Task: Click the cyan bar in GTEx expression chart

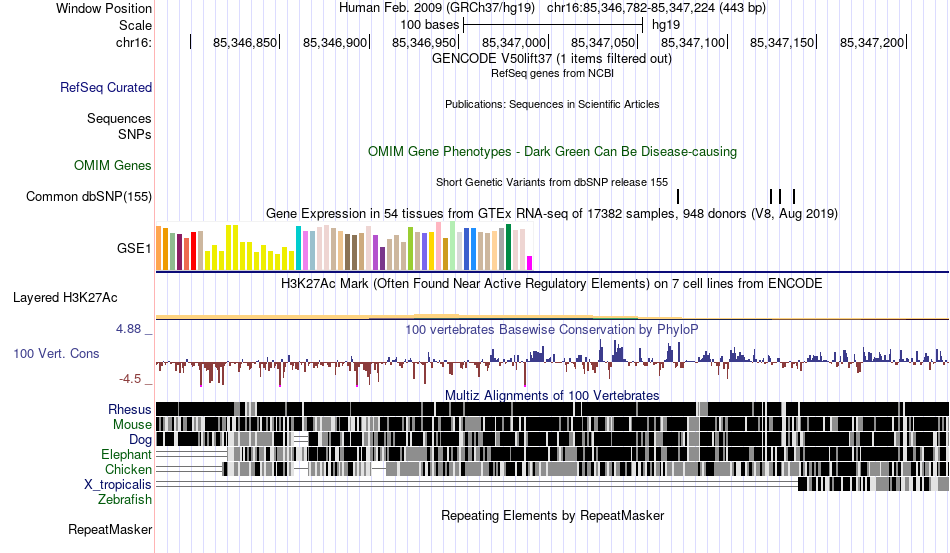Action: pos(298,248)
